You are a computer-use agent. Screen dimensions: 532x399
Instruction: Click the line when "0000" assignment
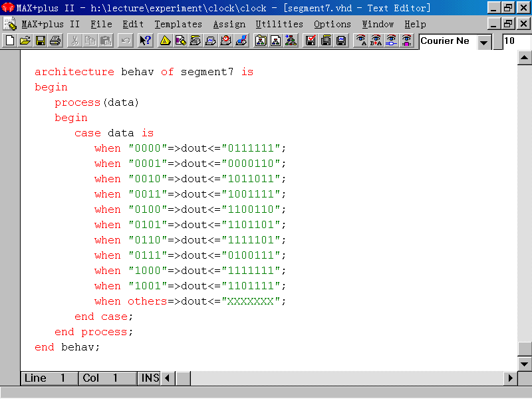coord(190,148)
